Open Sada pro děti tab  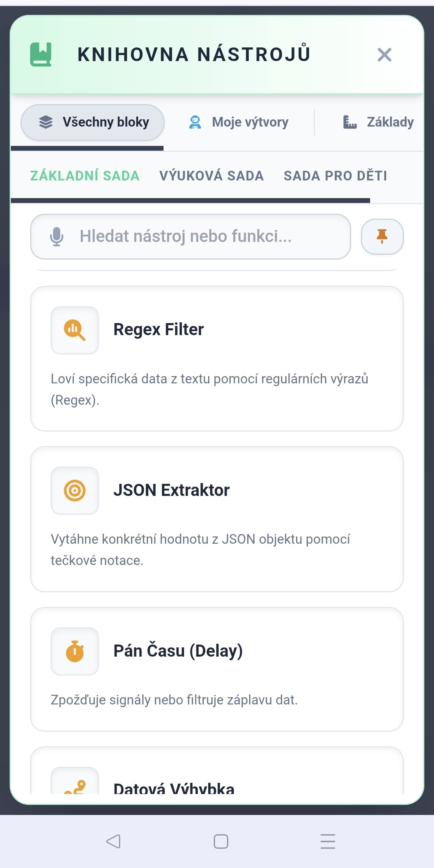[336, 176]
